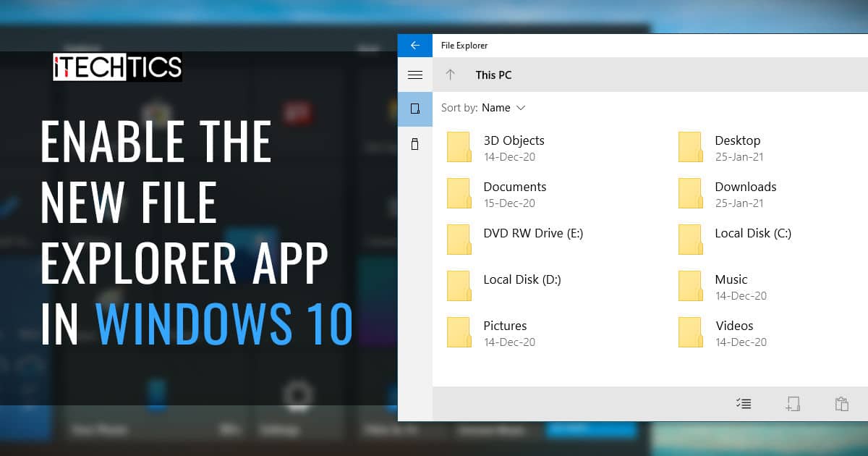Open the DVD RW Drive (E:) icon

(459, 240)
